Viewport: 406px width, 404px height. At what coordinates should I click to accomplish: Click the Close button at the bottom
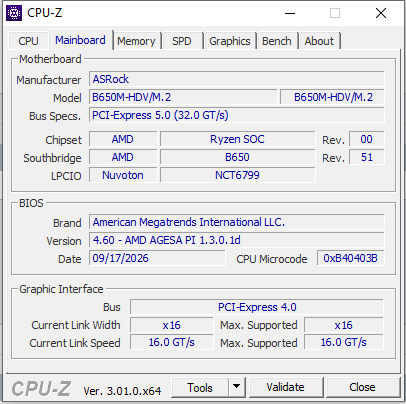point(362,388)
